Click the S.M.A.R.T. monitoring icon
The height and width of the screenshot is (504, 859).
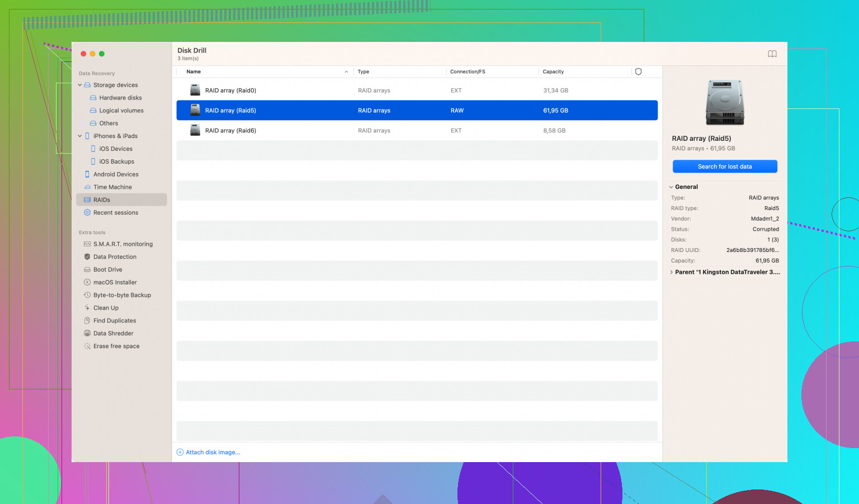pos(87,244)
